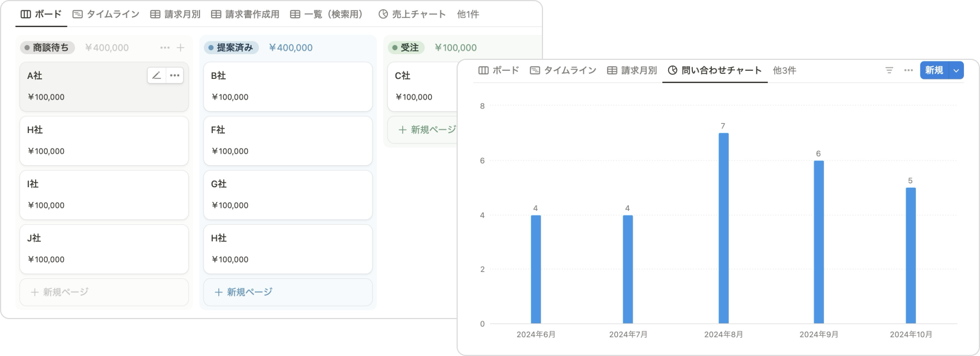The height and width of the screenshot is (356, 980).
Task: Open the C社 card
Action: coord(423,86)
